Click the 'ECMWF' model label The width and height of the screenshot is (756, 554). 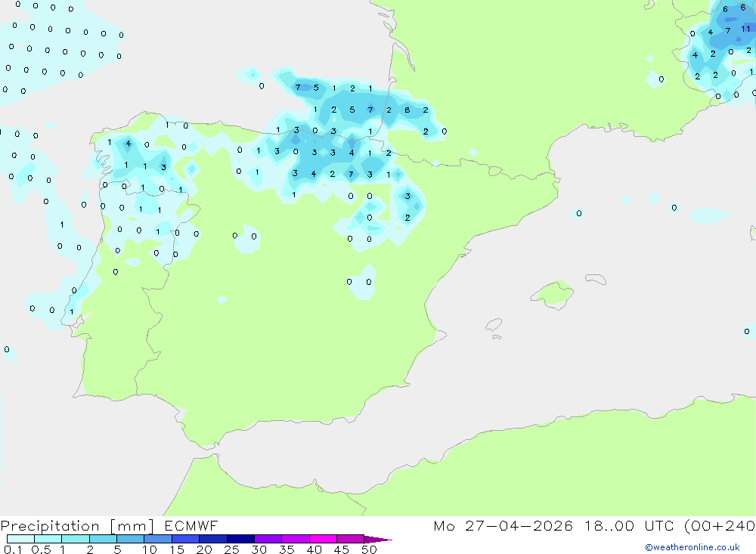(x=191, y=525)
